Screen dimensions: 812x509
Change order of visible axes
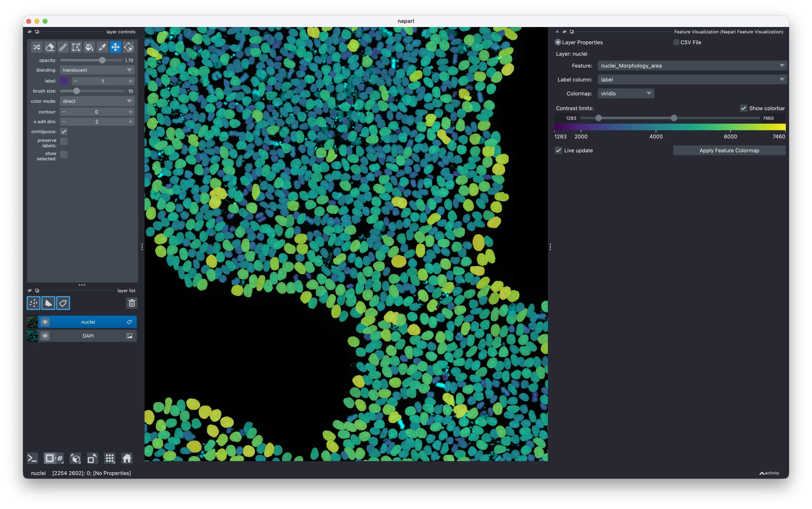75,458
